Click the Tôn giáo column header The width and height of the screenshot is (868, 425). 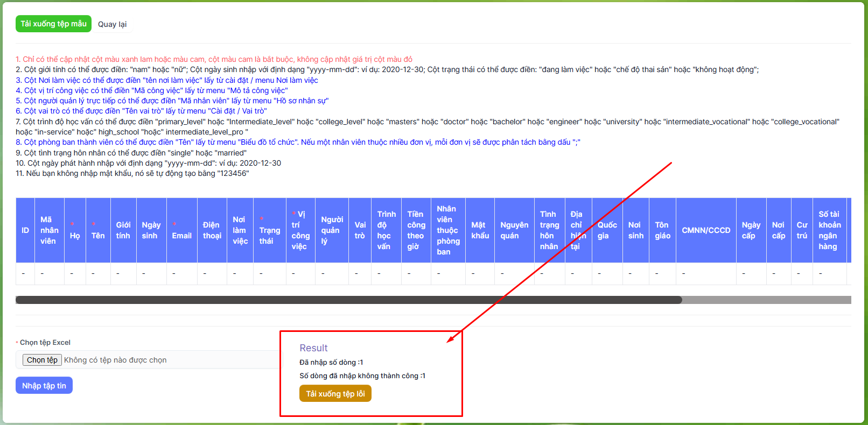coord(662,230)
